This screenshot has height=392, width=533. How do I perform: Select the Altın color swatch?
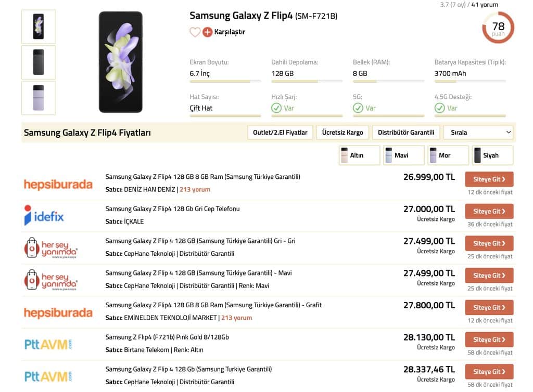359,155
